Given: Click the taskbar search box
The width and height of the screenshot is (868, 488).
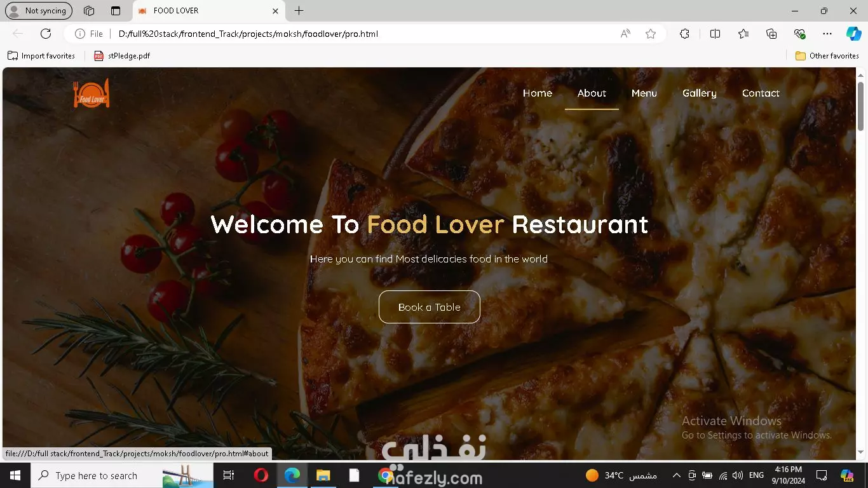Looking at the screenshot, I should 122,475.
